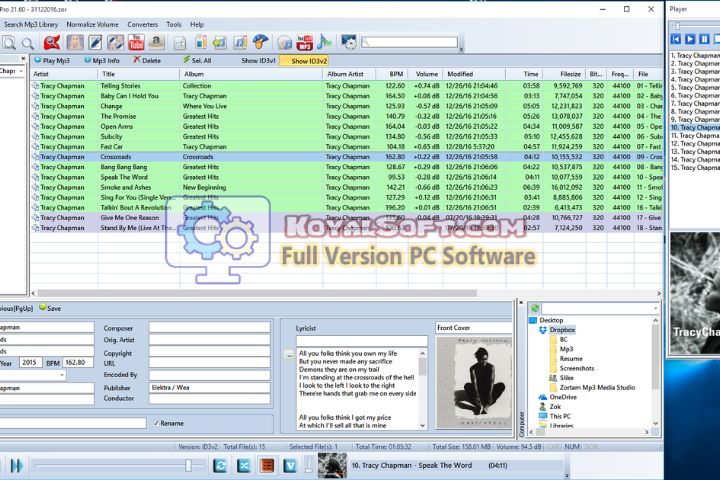Click the red magnifier search toolbar icon

pos(51,43)
